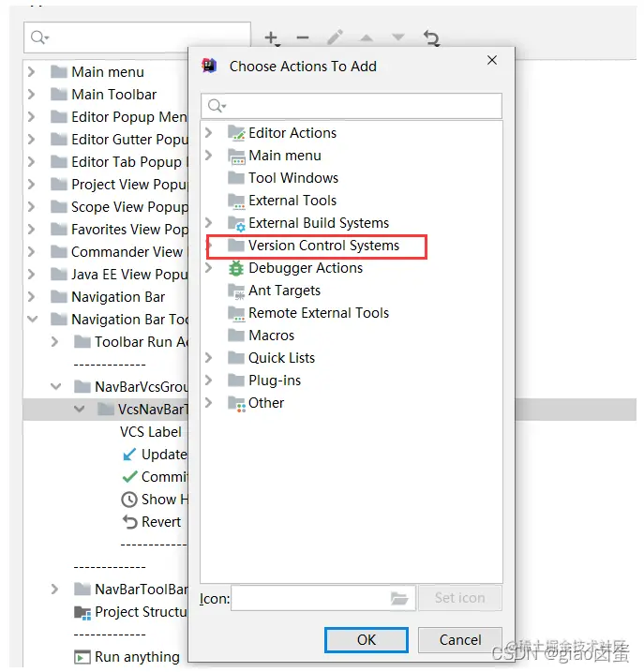Screen dimensions: 644x672
Task: Click the move up arrow icon
Action: (367, 37)
